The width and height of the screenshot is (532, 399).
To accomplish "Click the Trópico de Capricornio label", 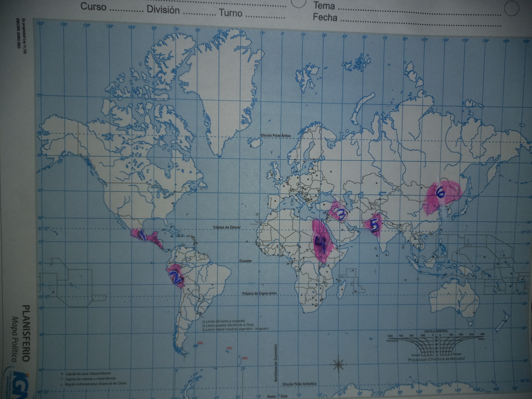I will tap(259, 293).
